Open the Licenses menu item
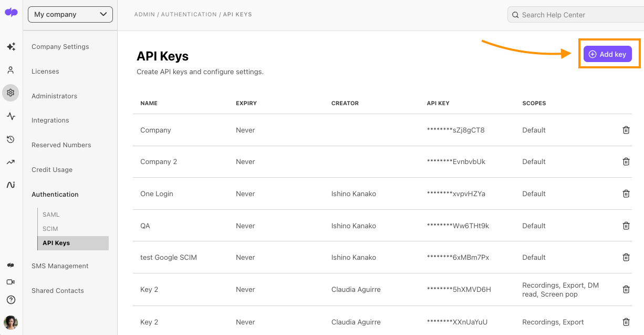This screenshot has width=644, height=335. click(x=45, y=72)
